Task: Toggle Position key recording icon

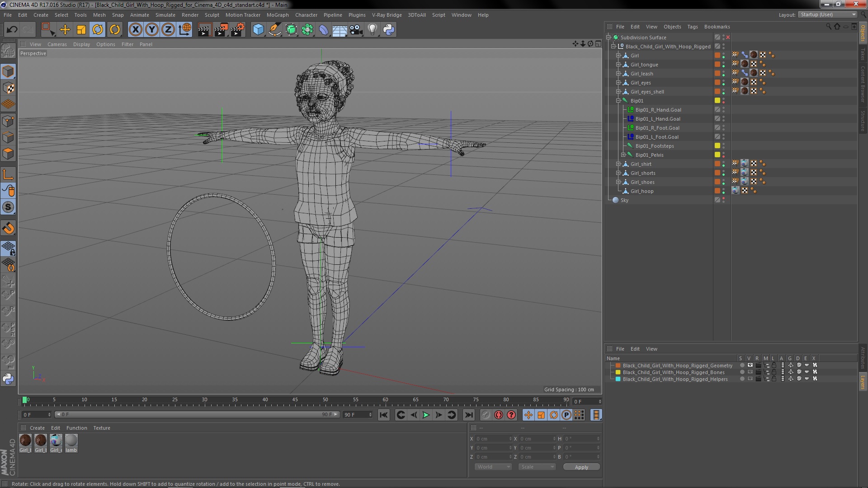Action: click(x=528, y=415)
